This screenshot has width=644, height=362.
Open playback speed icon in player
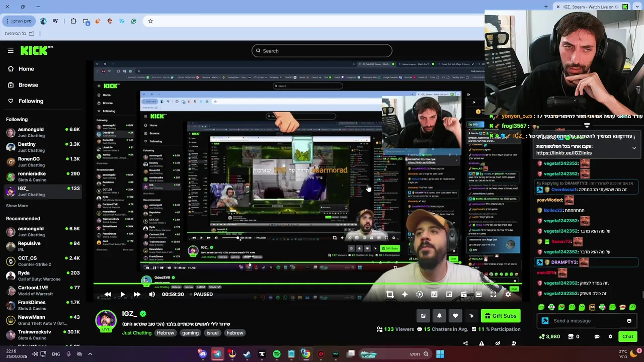420,295
